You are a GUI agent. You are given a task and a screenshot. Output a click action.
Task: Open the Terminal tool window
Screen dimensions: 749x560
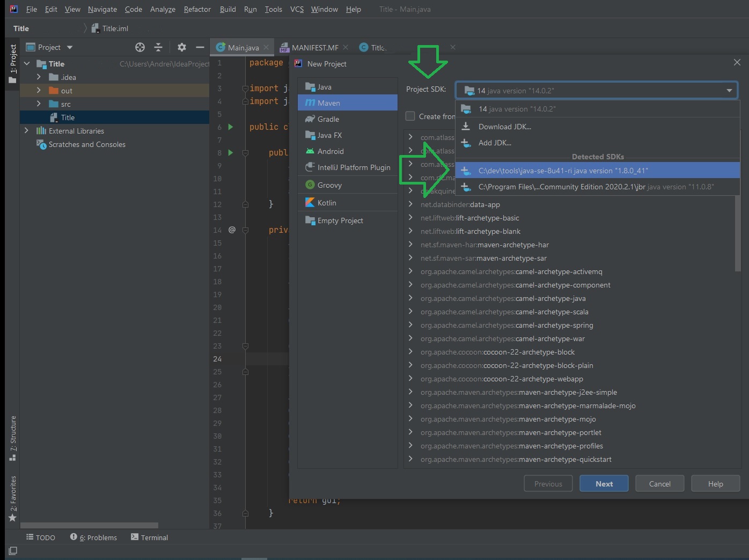149,537
